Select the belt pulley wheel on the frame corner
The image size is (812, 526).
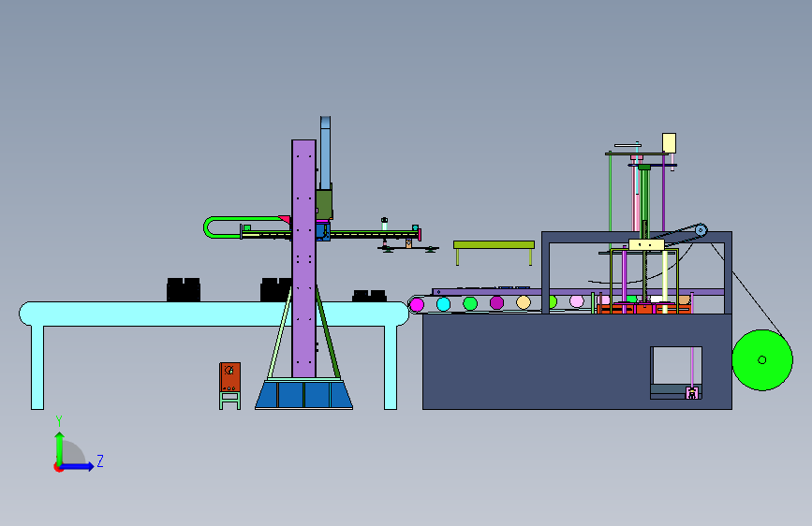(x=701, y=230)
